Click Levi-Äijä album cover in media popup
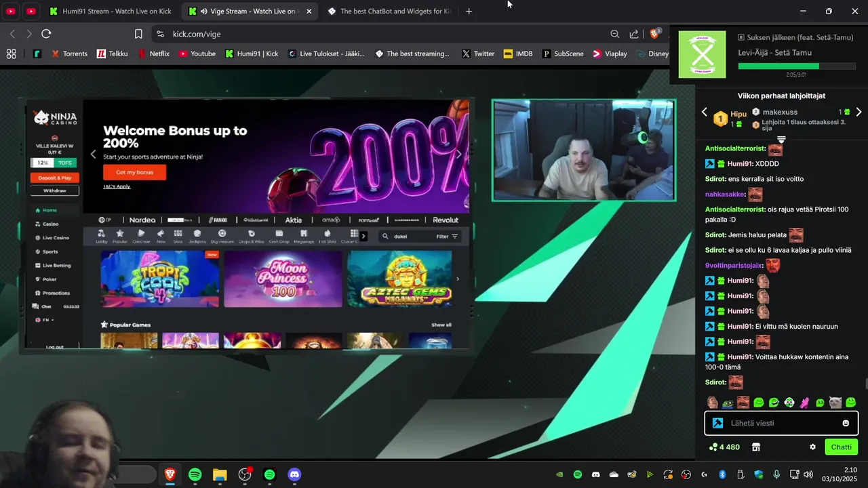868x488 pixels. 703,54
